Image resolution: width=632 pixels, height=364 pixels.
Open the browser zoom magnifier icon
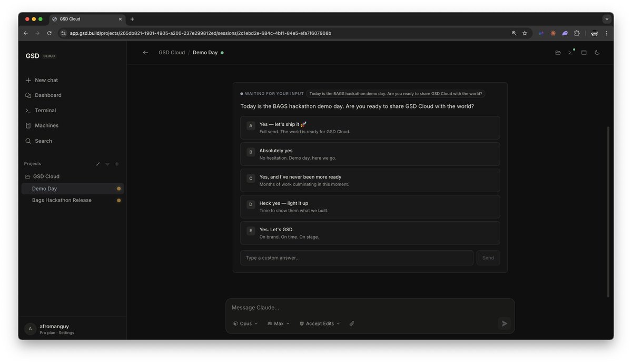[514, 33]
